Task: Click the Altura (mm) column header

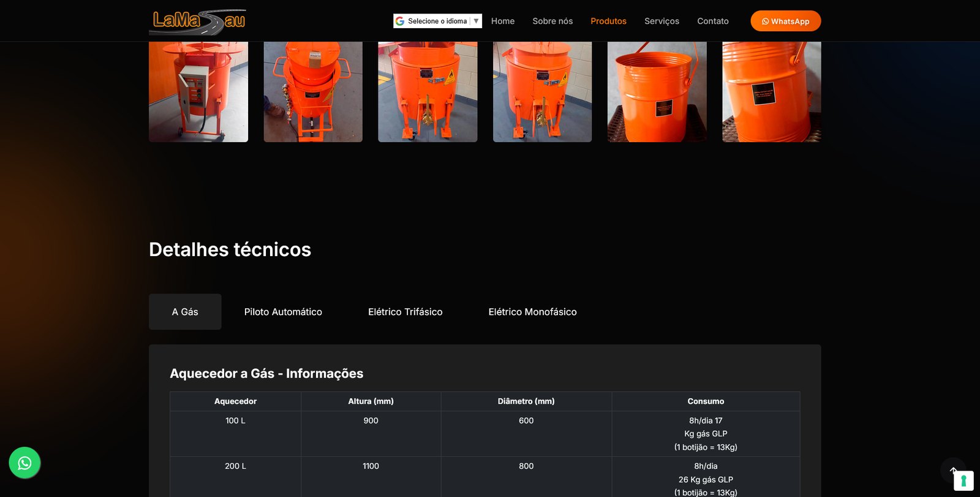Action: pos(371,401)
